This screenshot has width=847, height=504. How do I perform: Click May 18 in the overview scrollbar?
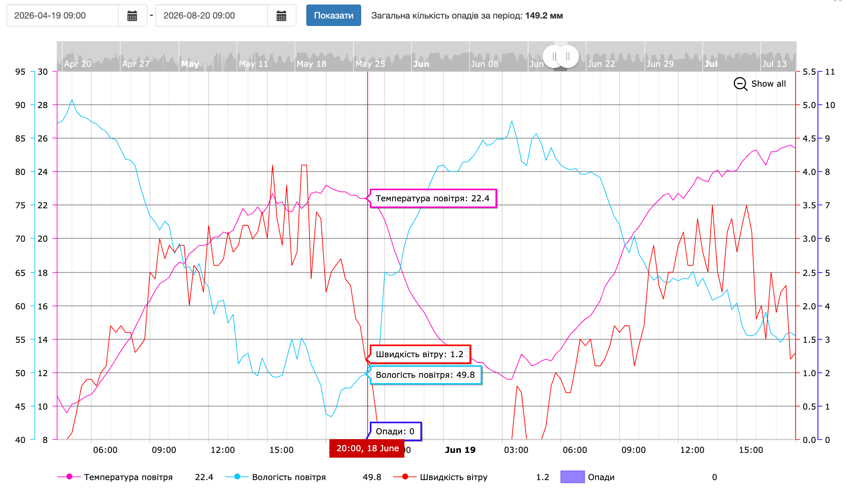tap(312, 64)
